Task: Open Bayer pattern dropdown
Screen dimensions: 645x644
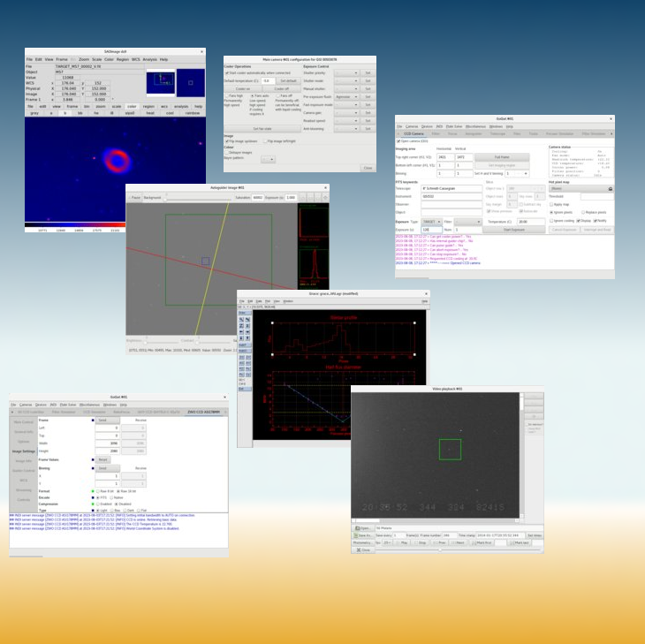Action: click(x=268, y=159)
